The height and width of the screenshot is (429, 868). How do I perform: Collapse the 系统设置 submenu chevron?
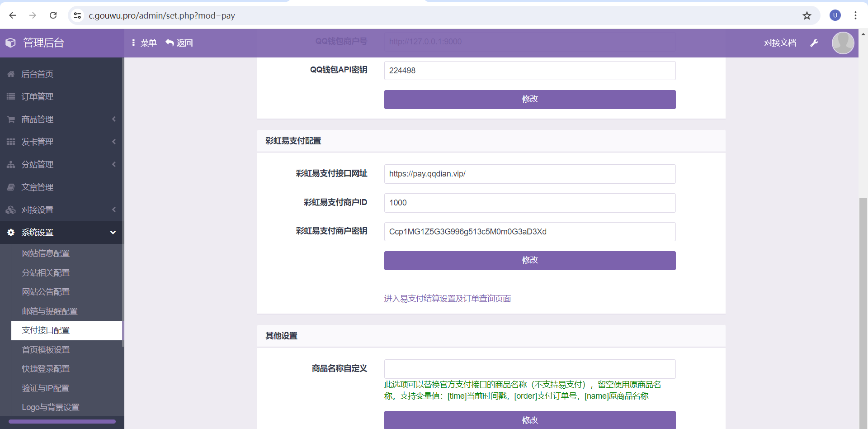point(113,232)
